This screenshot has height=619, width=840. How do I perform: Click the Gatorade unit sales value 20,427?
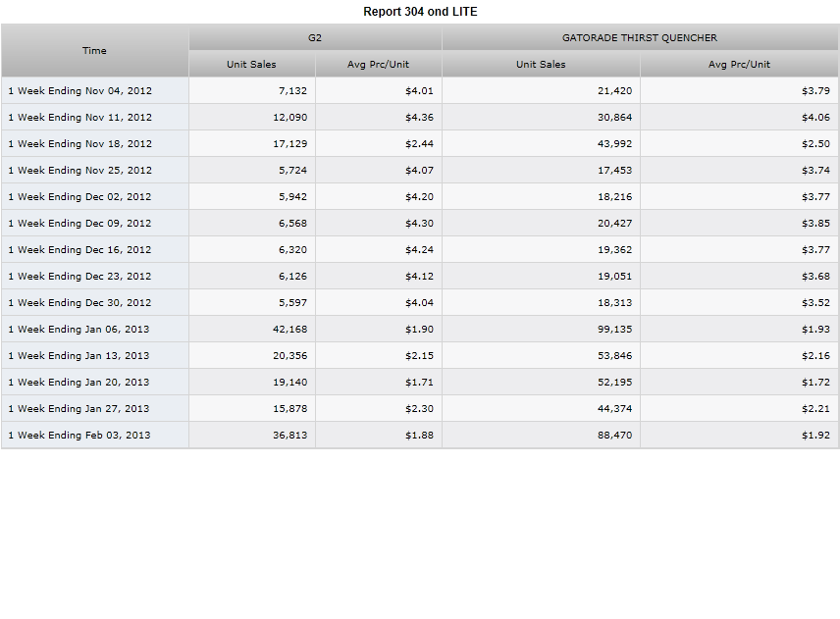(614, 223)
